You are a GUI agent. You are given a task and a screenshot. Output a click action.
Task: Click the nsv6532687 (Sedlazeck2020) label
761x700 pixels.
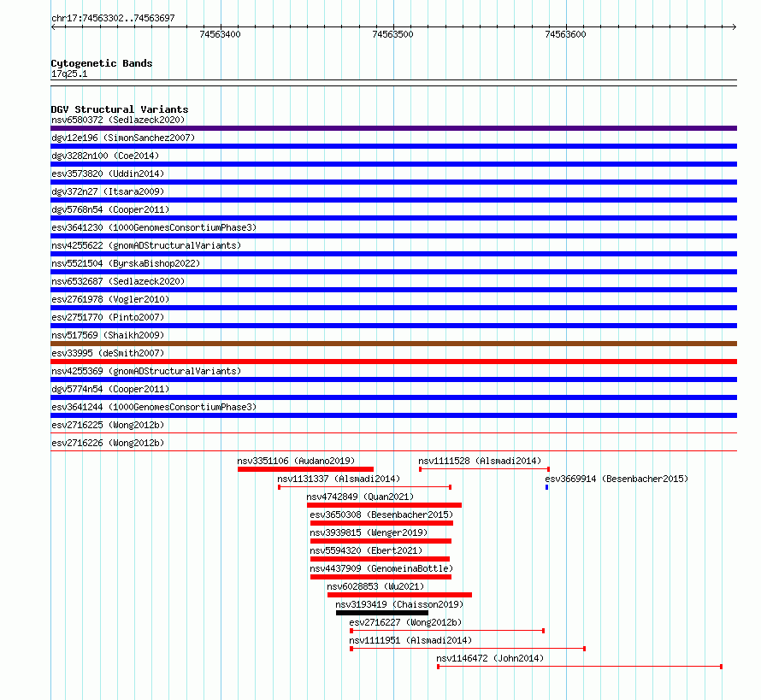pyautogui.click(x=118, y=281)
